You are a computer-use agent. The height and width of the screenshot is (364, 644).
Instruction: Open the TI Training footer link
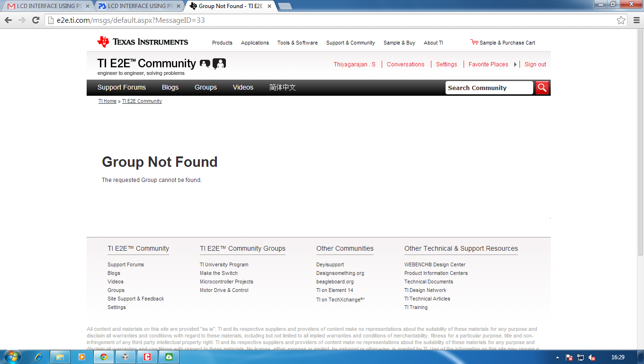click(x=416, y=307)
